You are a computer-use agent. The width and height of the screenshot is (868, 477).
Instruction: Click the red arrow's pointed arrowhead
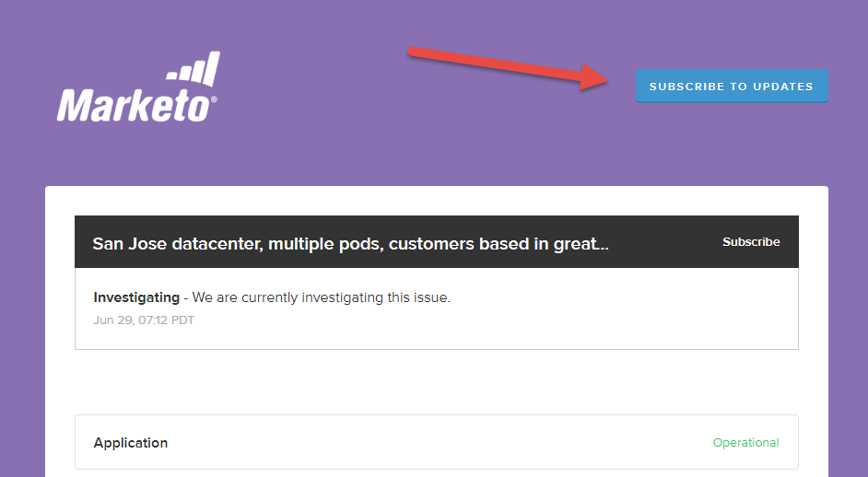595,77
